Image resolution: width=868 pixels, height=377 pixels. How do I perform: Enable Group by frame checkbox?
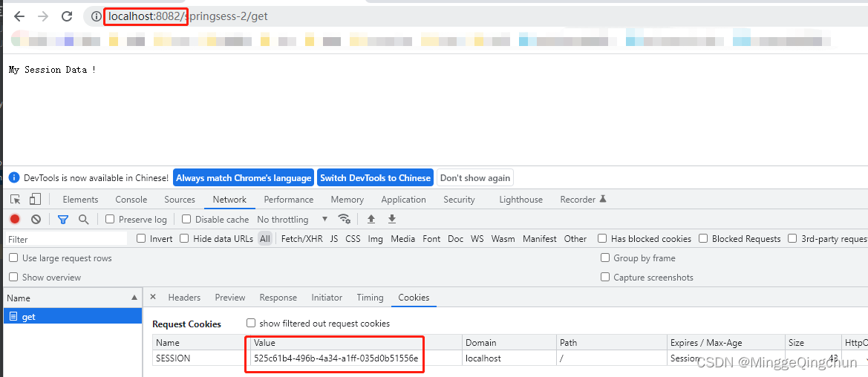coord(605,258)
